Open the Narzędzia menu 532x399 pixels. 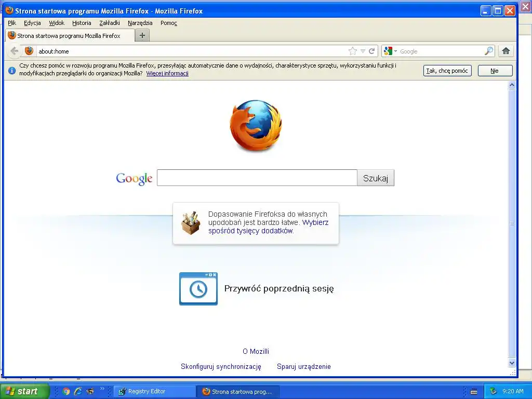(x=140, y=23)
